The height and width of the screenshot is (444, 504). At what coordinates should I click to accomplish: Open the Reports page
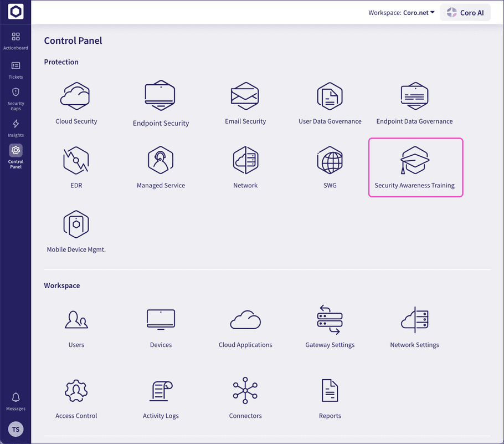pos(330,396)
